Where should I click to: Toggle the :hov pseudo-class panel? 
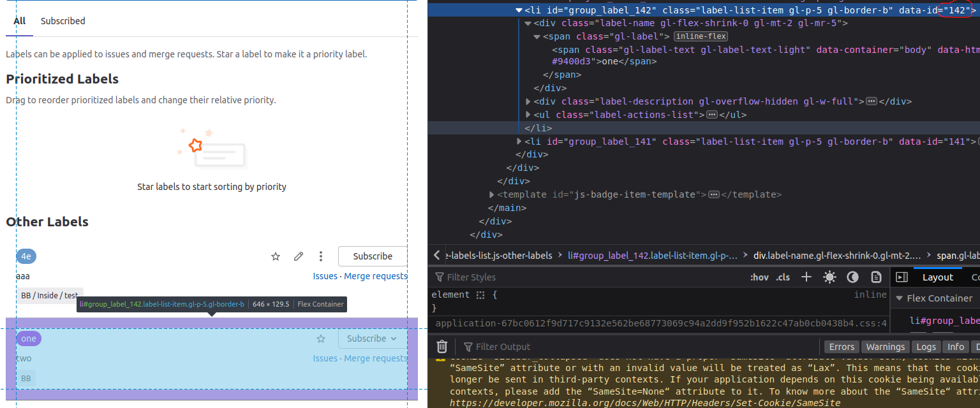759,277
